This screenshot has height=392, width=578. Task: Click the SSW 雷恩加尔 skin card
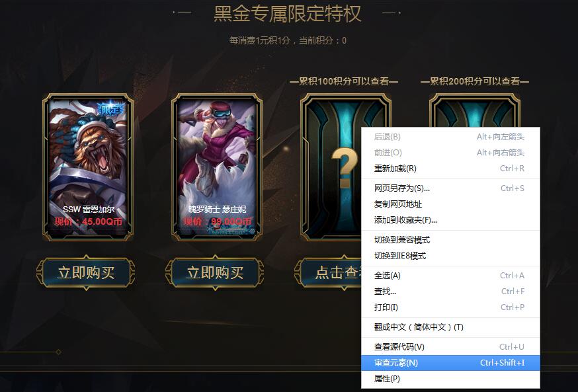[88, 167]
